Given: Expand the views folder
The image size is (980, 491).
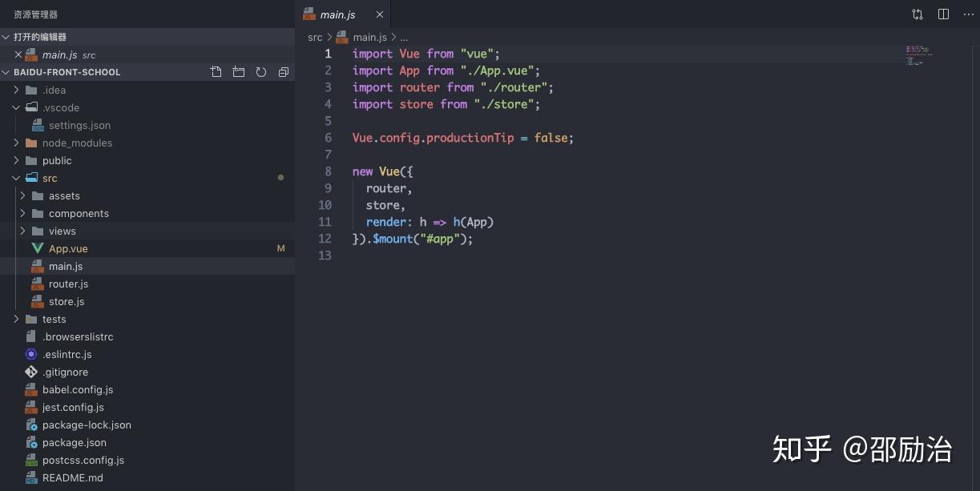Looking at the screenshot, I should [22, 231].
